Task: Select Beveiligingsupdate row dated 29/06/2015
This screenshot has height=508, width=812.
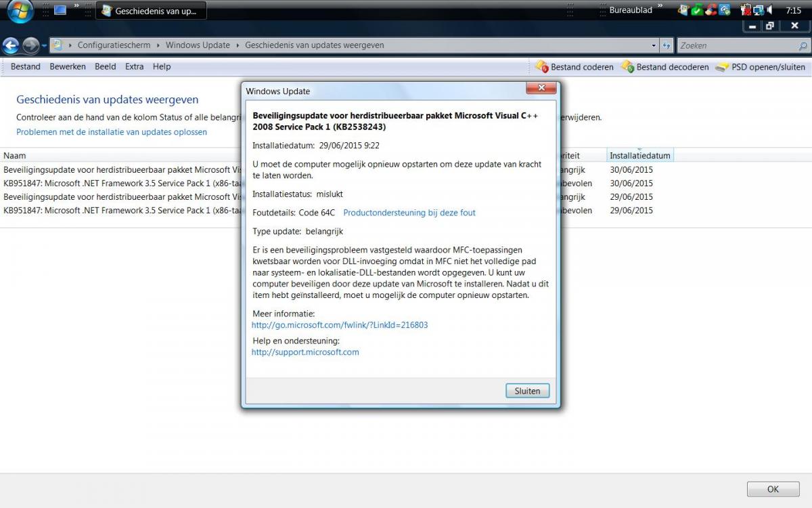Action: 337,197
